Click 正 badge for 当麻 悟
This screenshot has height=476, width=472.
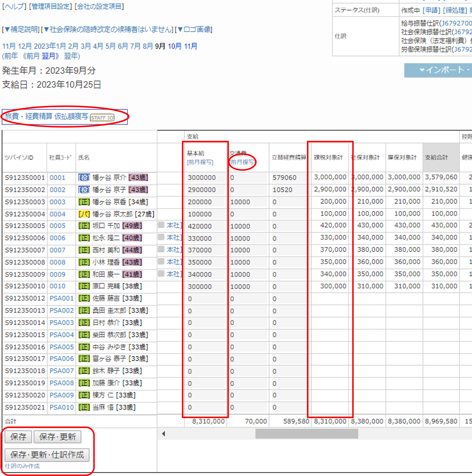84,408
